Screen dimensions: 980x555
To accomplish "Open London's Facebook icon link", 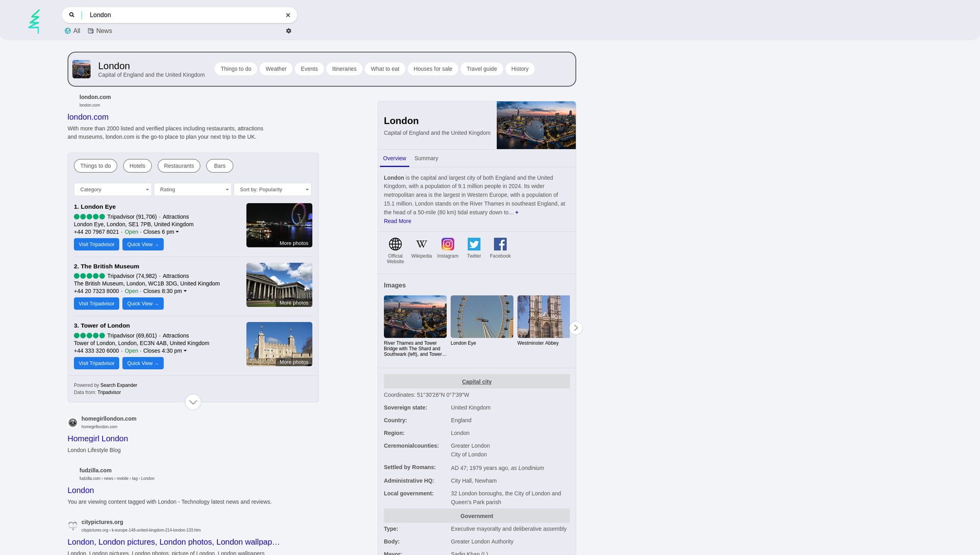I will [500, 245].
